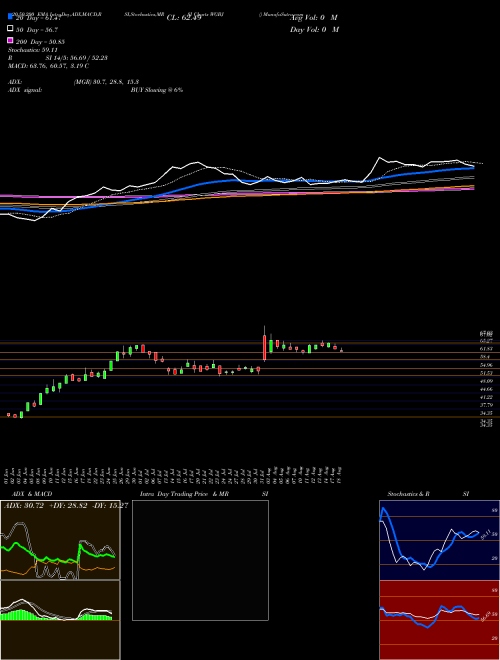Click the blue 20 Day legend square
Image resolution: width=500 pixels, height=660 pixels.
point(11,16)
